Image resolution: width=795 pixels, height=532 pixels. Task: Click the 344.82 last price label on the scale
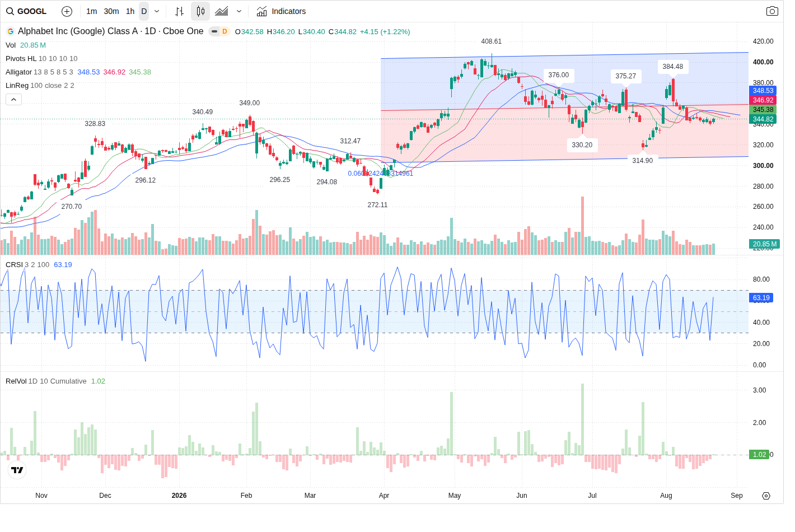point(763,119)
